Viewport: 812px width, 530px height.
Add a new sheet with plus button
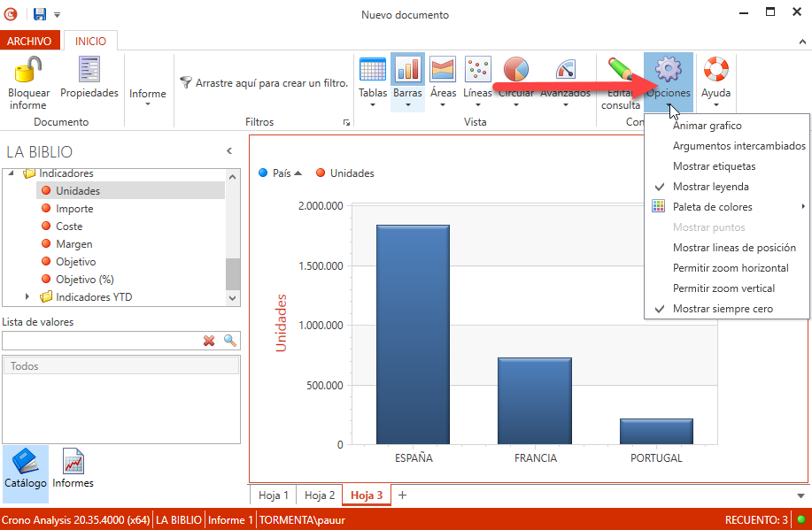point(402,495)
